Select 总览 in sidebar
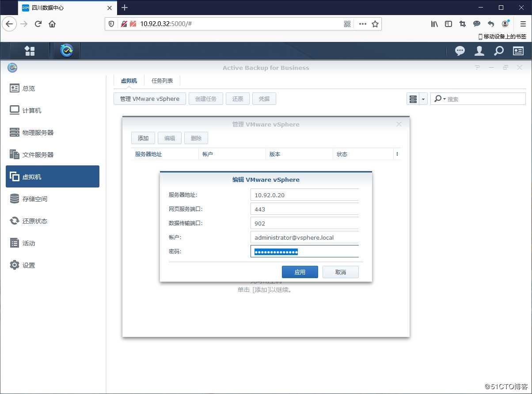The image size is (532, 394). pyautogui.click(x=53, y=88)
